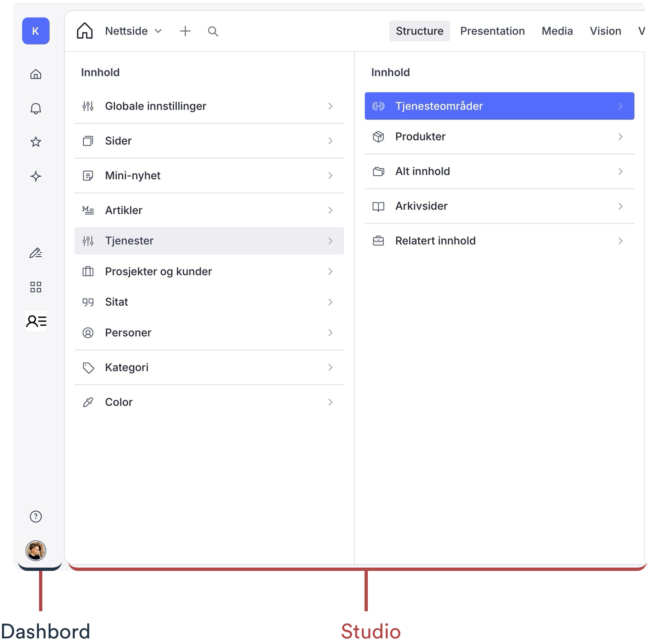
Task: Expand the Globale innstillinger chevron
Action: [x=330, y=106]
